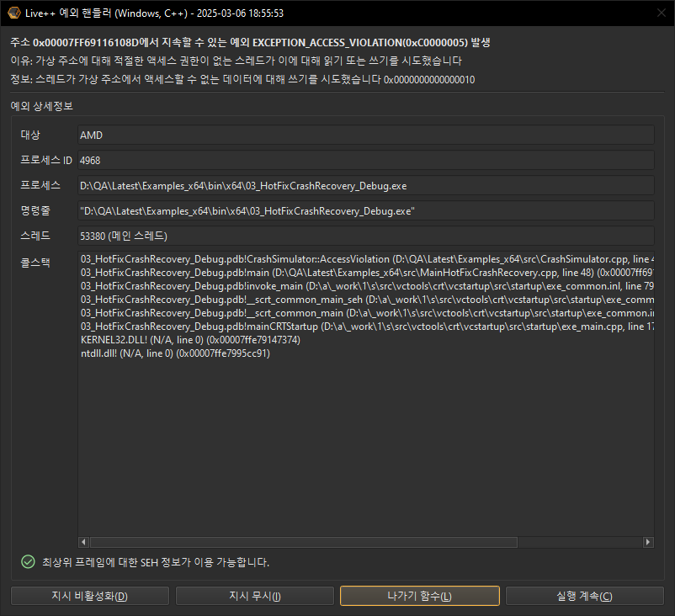This screenshot has width=675, height=616.
Task: Click the 명령줄 command line field
Action: 366,211
